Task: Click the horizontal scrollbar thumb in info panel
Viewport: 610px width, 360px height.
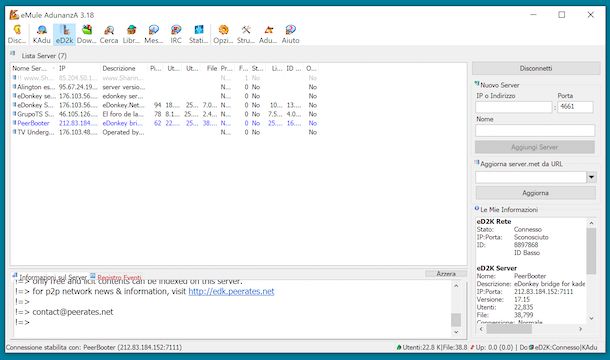Action: [x=509, y=329]
